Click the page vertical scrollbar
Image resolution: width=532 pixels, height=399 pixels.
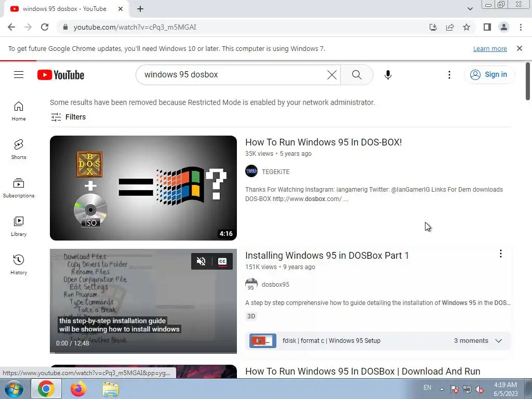[528, 82]
